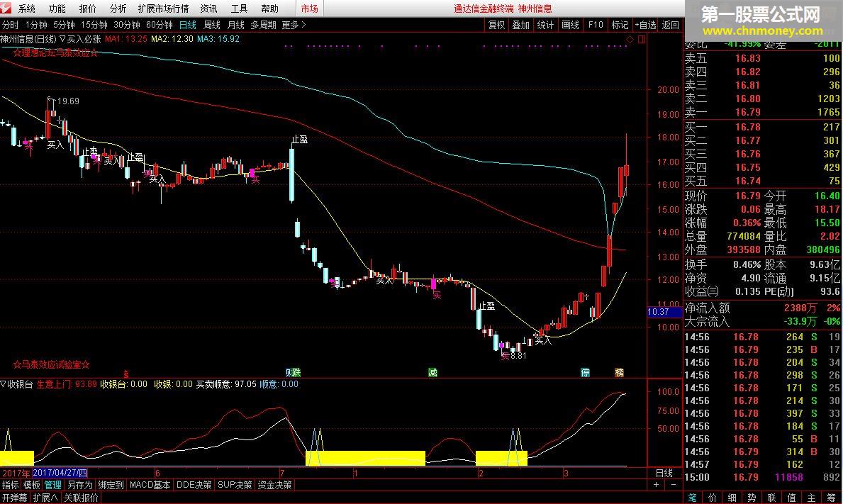
Task: Click the 统计 toolbar button
Action: click(x=545, y=25)
